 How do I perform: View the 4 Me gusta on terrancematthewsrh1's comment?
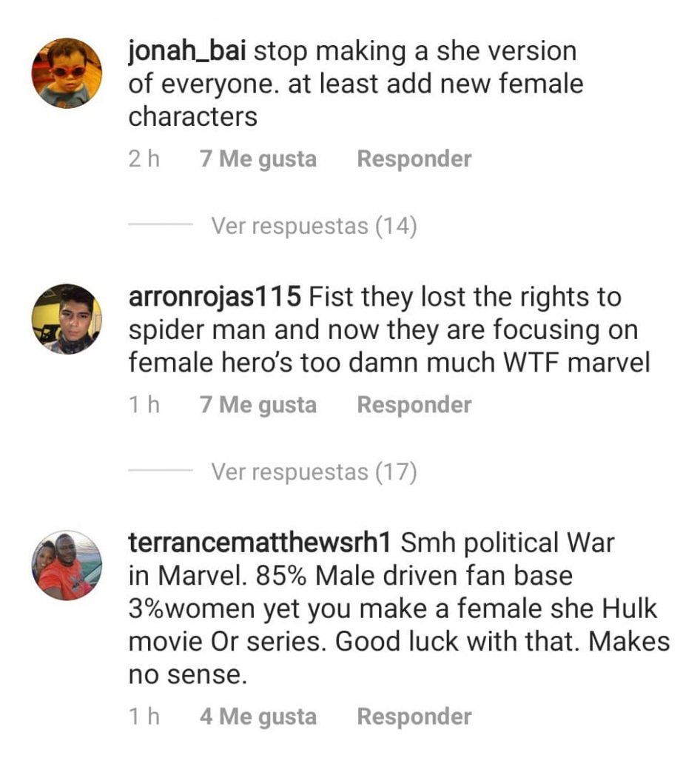coord(258,717)
